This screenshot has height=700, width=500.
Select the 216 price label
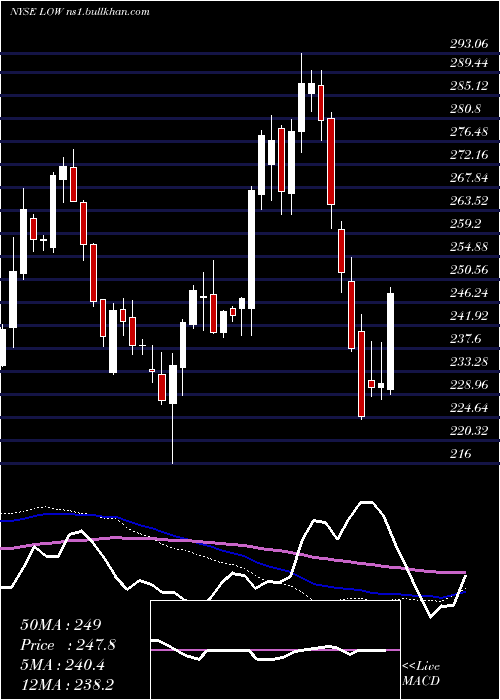click(461, 454)
